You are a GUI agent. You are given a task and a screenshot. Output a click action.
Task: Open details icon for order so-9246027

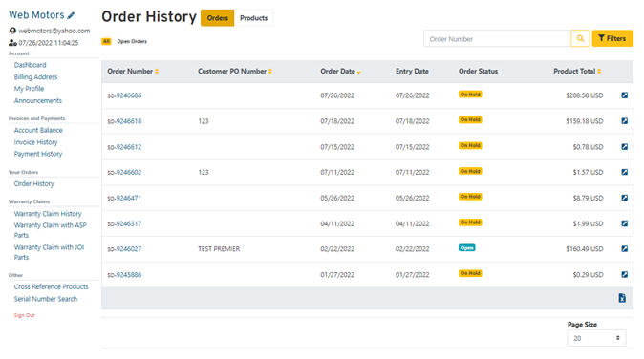pos(624,248)
